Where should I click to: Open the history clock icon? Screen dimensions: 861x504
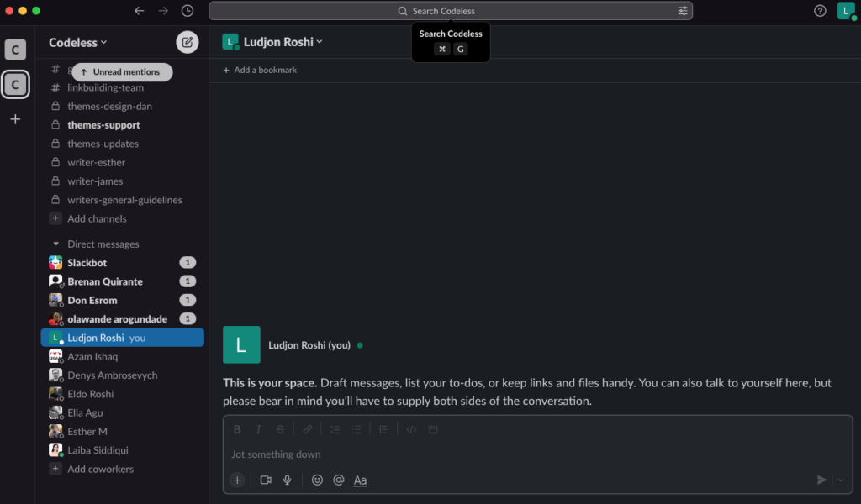[188, 11]
